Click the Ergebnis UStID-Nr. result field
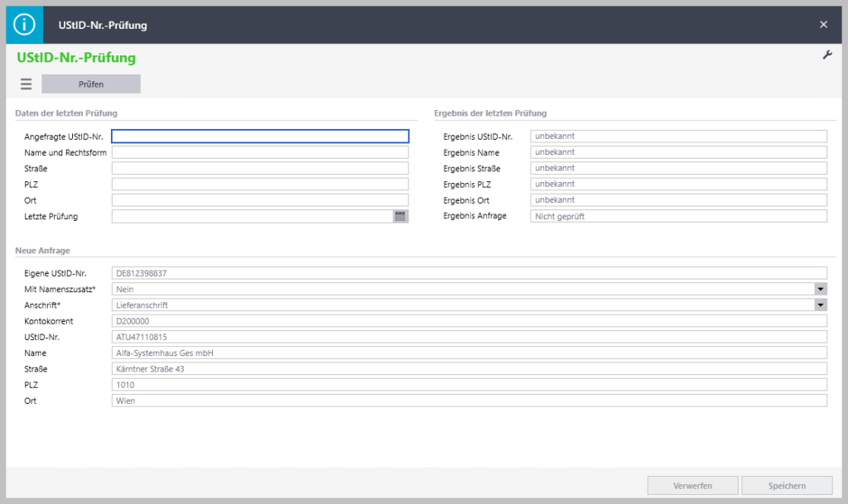Viewport: 848px width, 504px height. [x=678, y=137]
